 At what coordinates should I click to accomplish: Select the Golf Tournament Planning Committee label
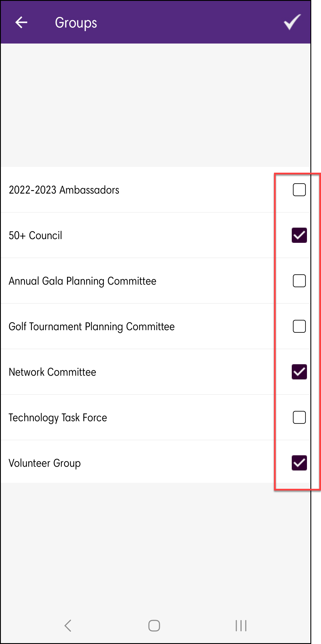pos(92,327)
